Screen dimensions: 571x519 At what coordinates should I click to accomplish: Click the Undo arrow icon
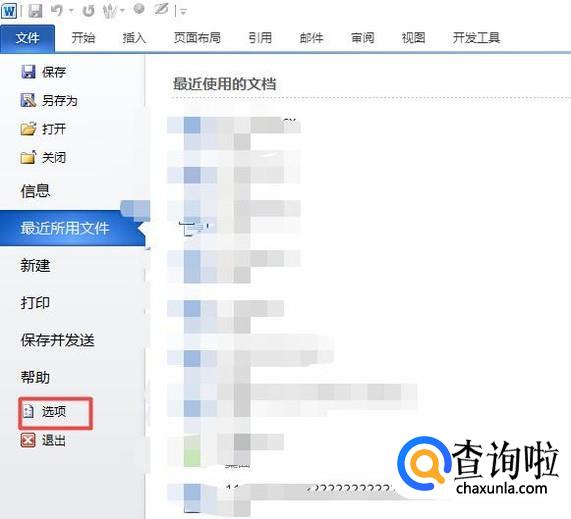pos(56,11)
